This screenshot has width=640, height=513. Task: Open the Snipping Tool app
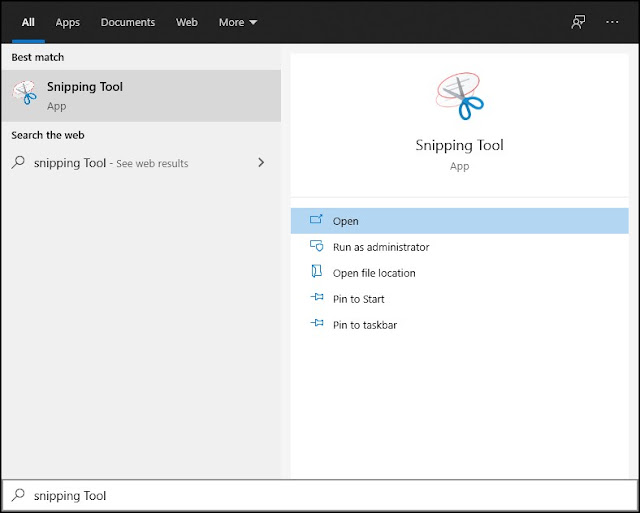tap(460, 221)
